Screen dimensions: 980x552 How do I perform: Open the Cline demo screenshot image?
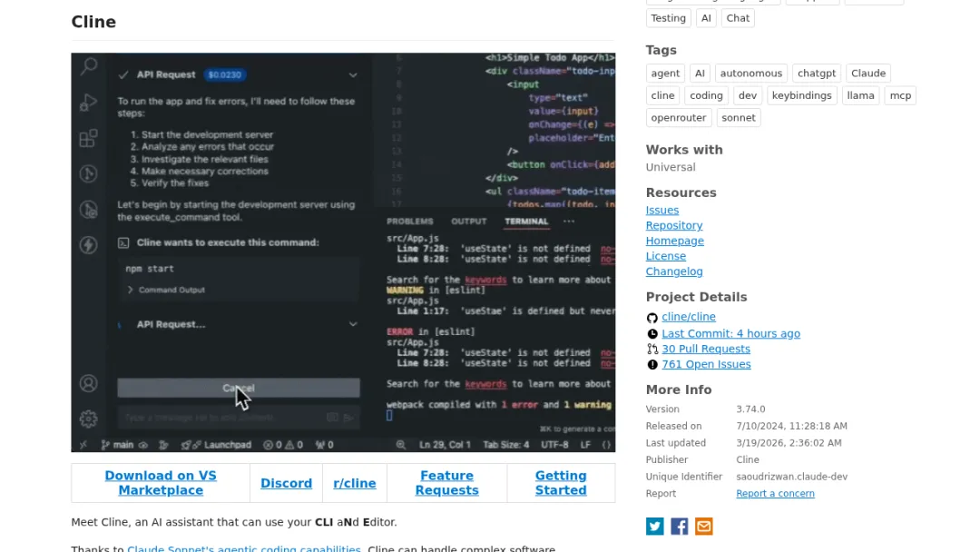pos(343,251)
